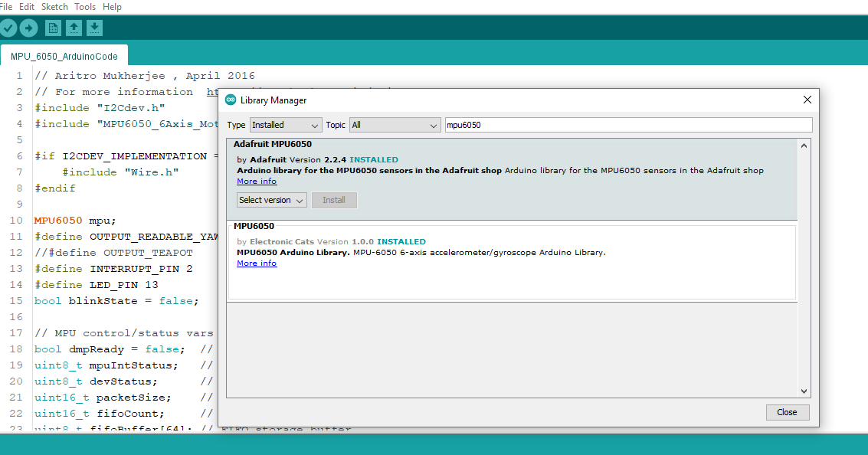Open the Edit menu
The image size is (868, 455).
point(27,7)
